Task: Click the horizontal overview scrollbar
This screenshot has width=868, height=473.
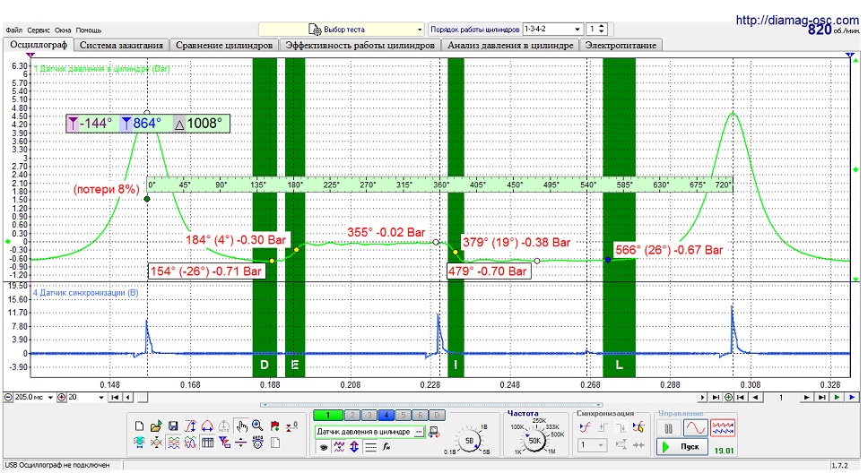Action: click(430, 405)
